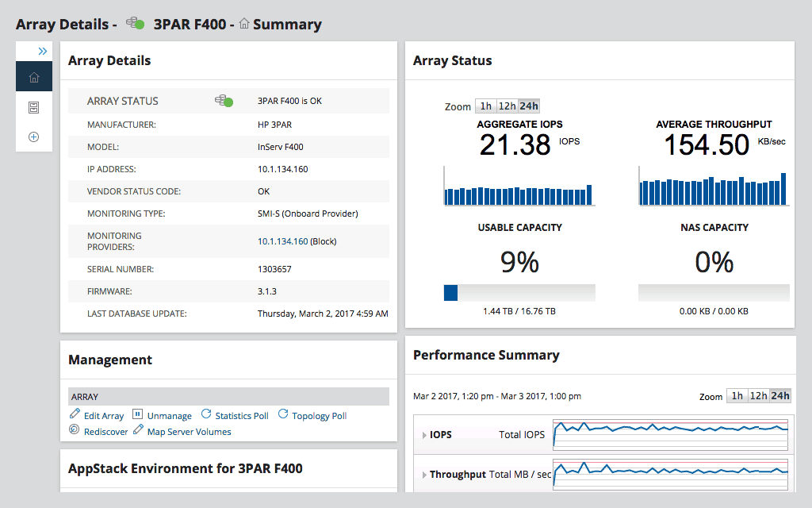
Task: Set Performance Summary zoom to 1h
Action: tap(737, 396)
